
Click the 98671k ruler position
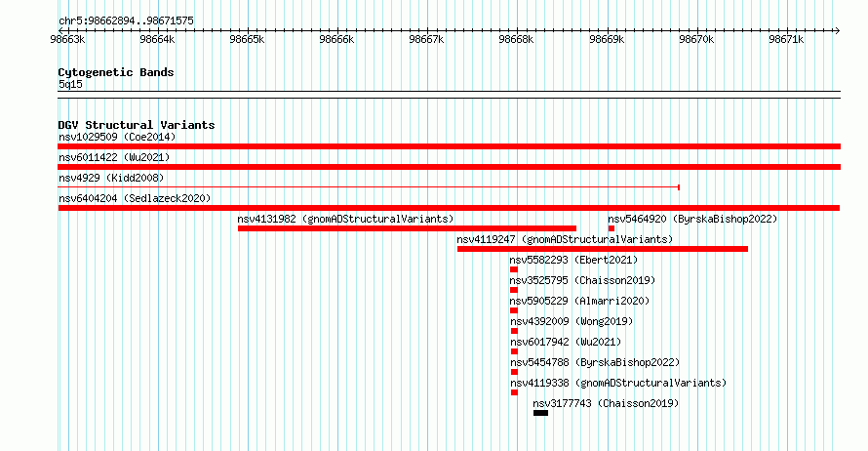tap(786, 39)
